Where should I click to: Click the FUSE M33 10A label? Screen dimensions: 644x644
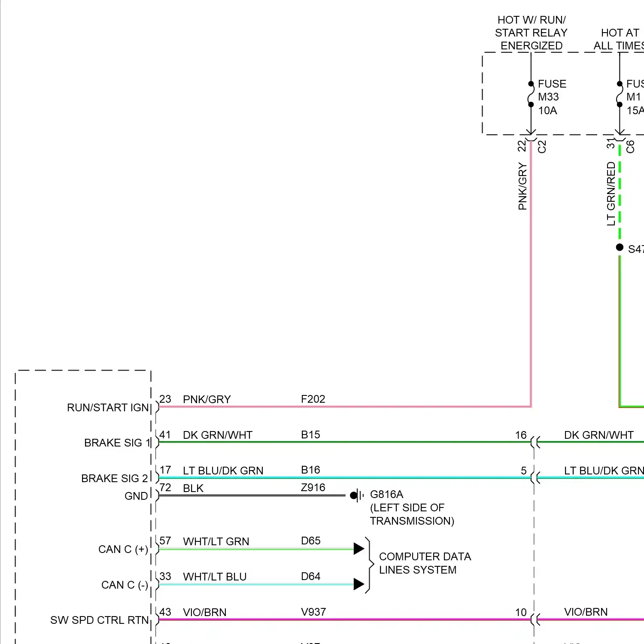click(552, 97)
